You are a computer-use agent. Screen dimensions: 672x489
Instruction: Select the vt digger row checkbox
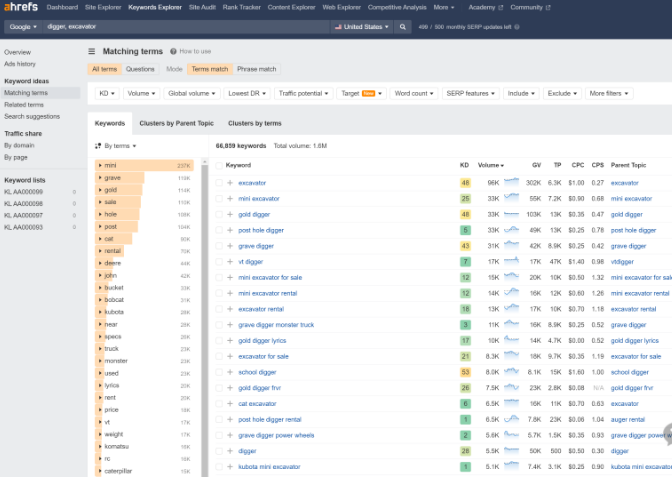(x=219, y=261)
